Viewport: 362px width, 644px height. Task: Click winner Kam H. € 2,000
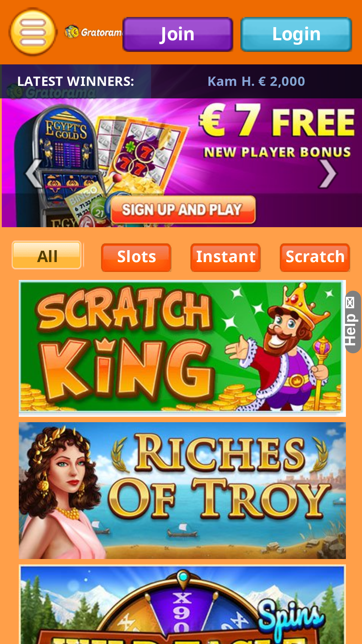(x=256, y=81)
